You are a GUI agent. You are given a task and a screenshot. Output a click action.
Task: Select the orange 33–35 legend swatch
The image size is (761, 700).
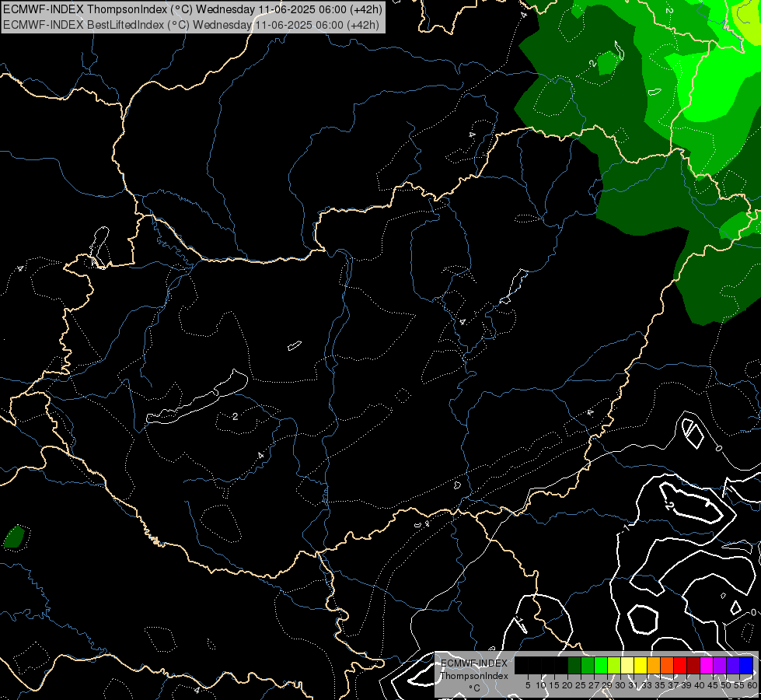tap(654, 665)
